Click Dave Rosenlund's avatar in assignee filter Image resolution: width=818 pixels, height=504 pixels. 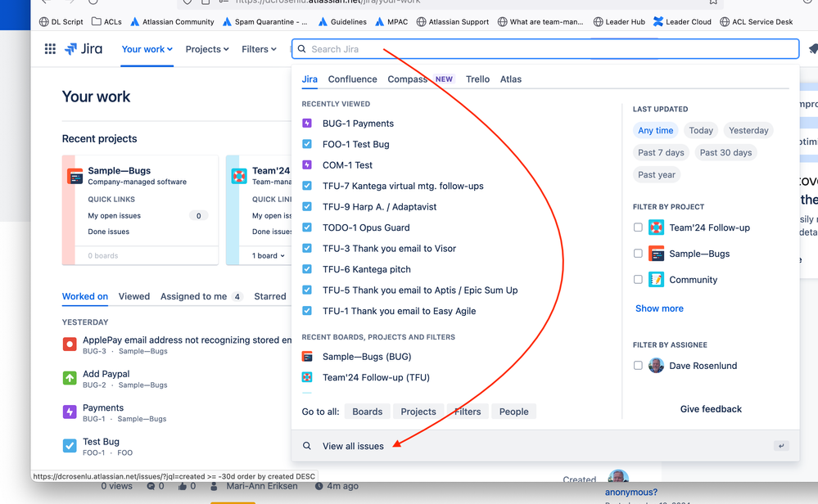pyautogui.click(x=656, y=365)
